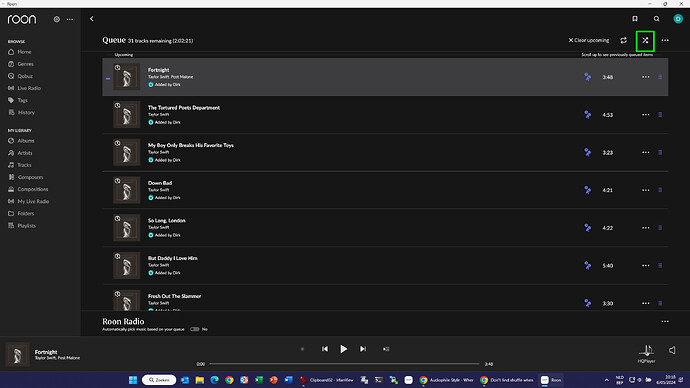Viewport: 690px width, 388px height.
Task: Open more options for Down Bad
Action: (x=646, y=190)
